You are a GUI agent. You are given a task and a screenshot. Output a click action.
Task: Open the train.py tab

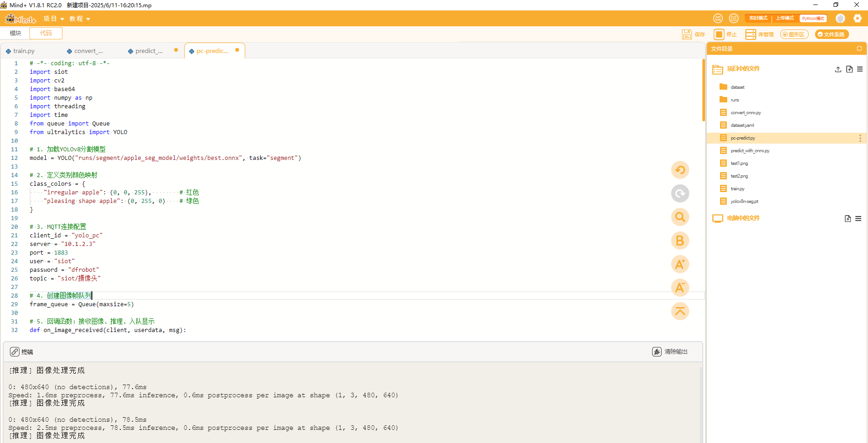[x=24, y=51]
